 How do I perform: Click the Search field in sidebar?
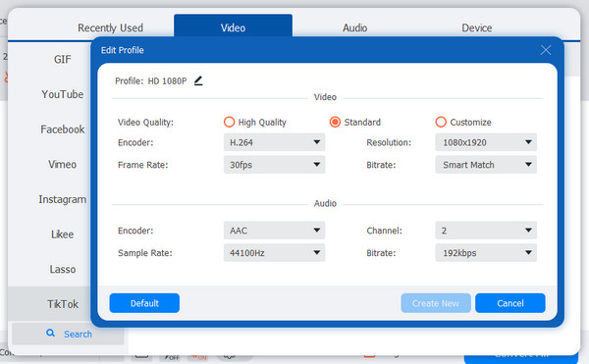[68, 334]
